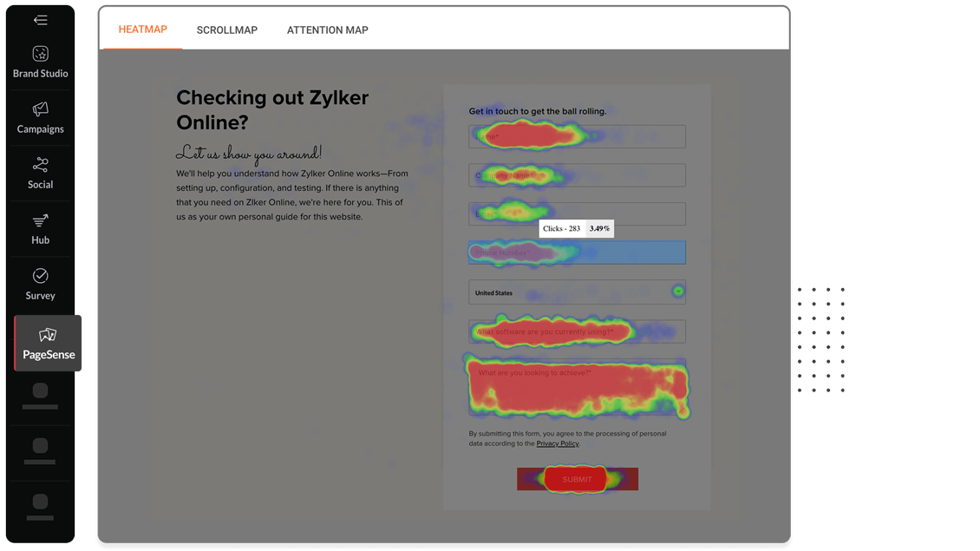Image resolution: width=980 pixels, height=551 pixels.
Task: Click the 'What are you looking to achieve' textarea
Action: point(577,387)
